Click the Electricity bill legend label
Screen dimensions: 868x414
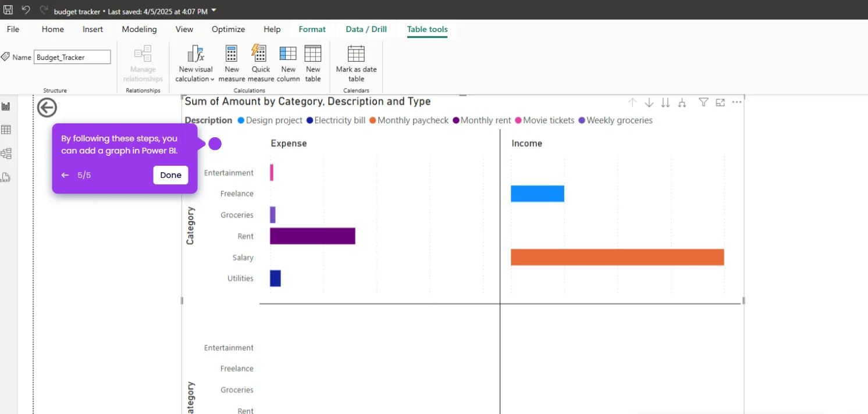340,120
